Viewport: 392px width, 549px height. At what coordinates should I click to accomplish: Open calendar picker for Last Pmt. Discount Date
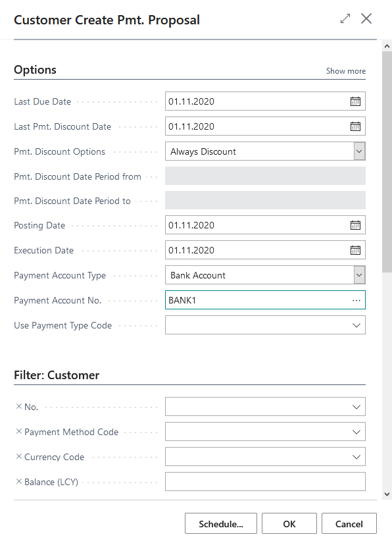click(x=355, y=126)
